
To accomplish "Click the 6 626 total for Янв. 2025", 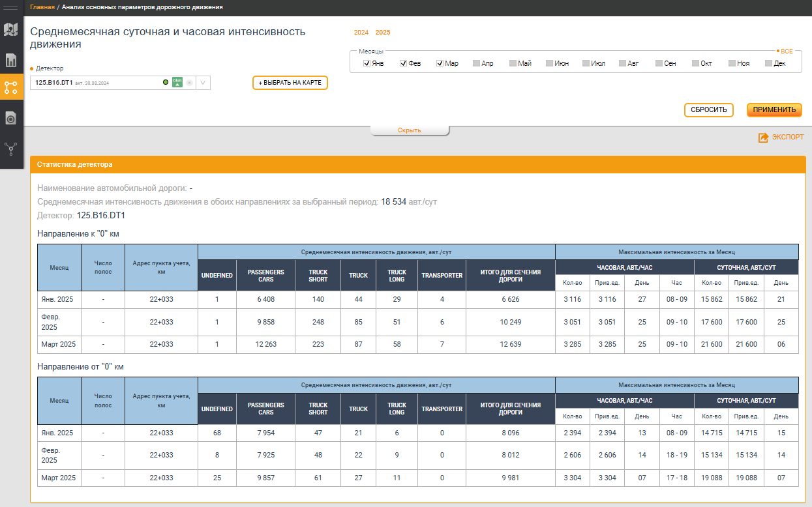I will [x=510, y=300].
